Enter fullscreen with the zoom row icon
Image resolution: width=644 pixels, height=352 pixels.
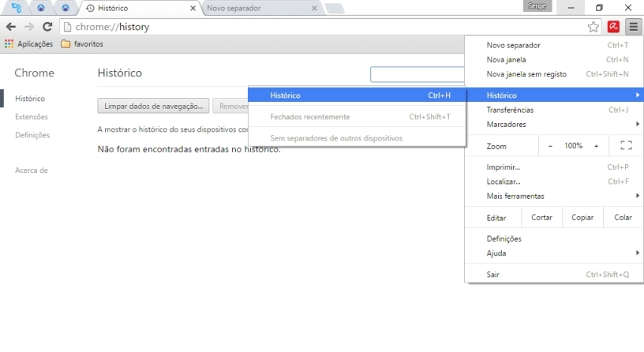(x=626, y=145)
